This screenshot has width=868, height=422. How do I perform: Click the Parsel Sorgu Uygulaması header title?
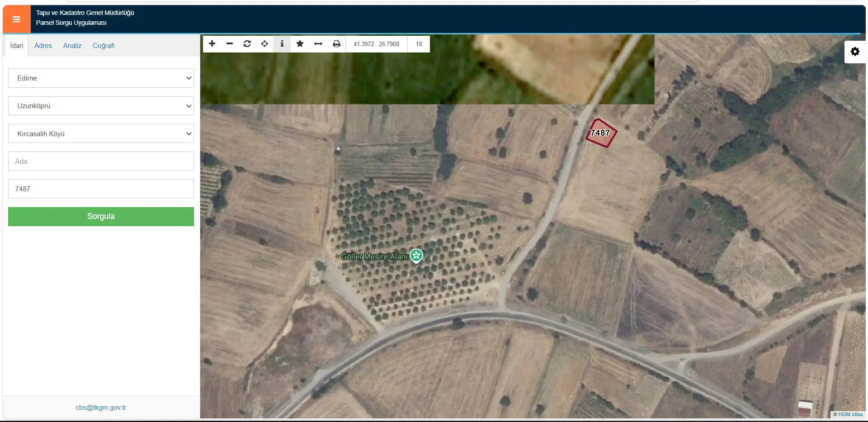[x=71, y=23]
